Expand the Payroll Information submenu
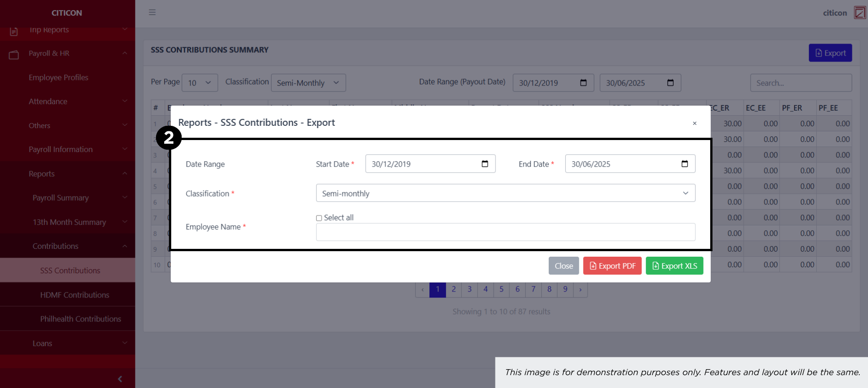This screenshot has width=868, height=388. coord(125,149)
